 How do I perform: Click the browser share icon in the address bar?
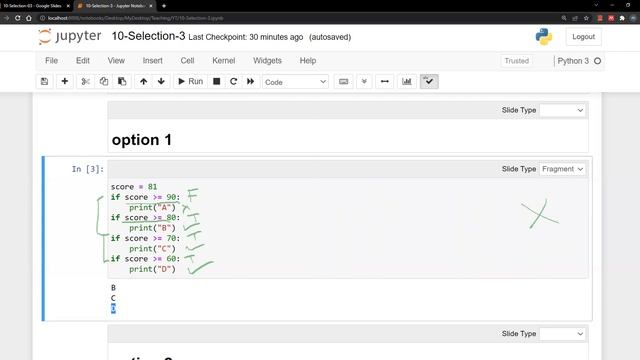(x=575, y=18)
